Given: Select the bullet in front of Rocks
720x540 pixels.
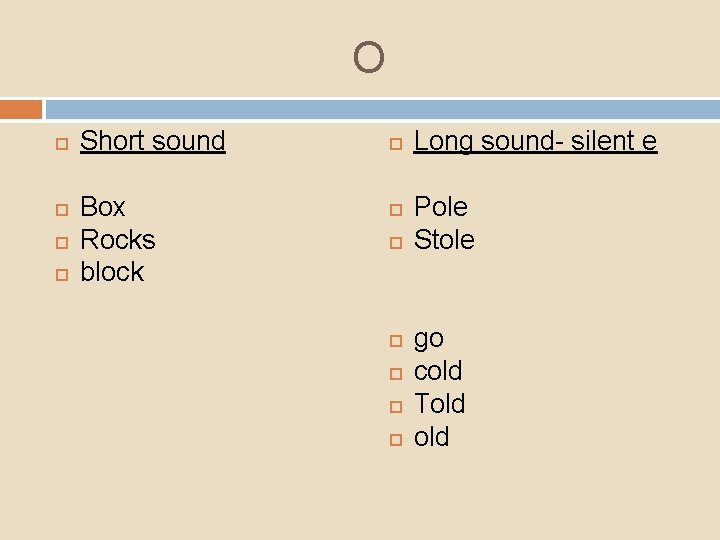Looking at the screenshot, I should 61,242.
